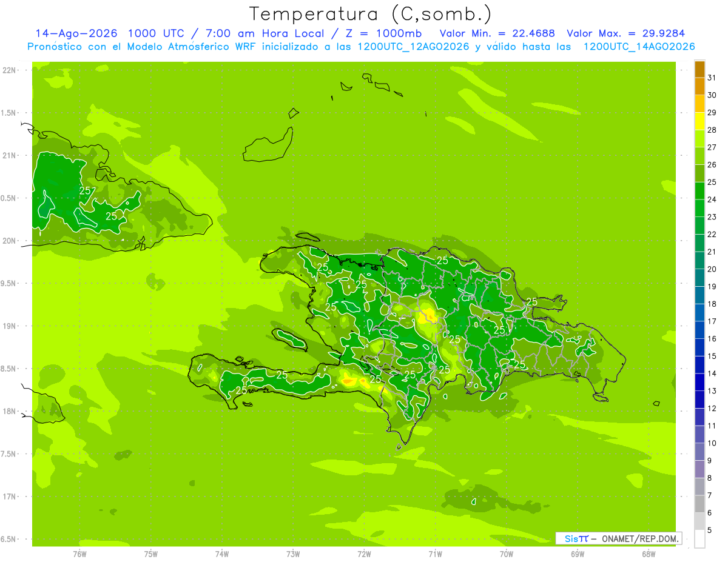Click the legend scale number 31
This screenshot has height=562, width=728.
point(712,78)
